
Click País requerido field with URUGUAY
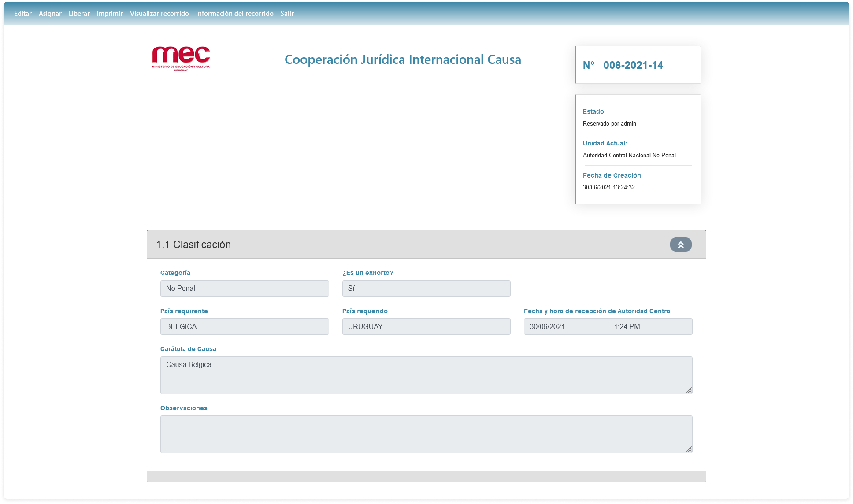tap(426, 326)
